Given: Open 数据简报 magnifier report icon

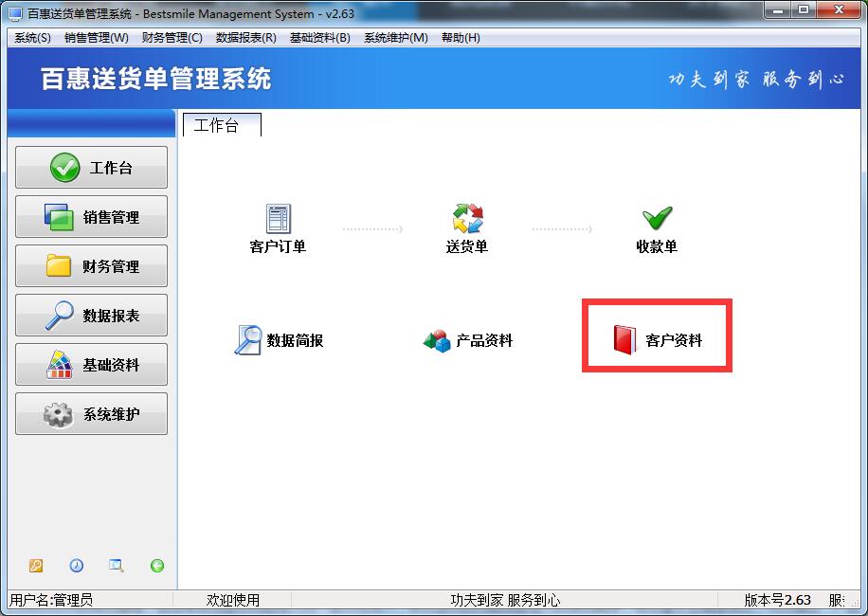Looking at the screenshot, I should click(x=247, y=340).
